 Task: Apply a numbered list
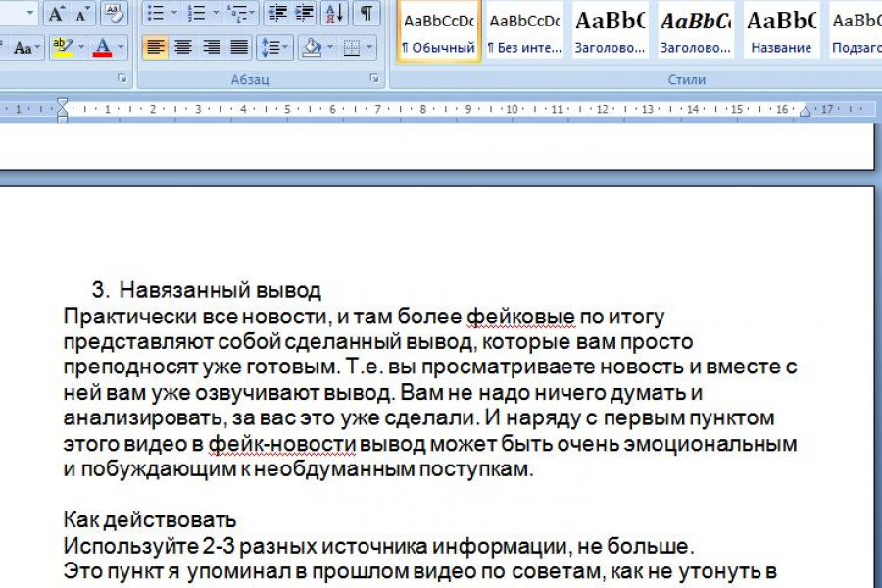195,14
